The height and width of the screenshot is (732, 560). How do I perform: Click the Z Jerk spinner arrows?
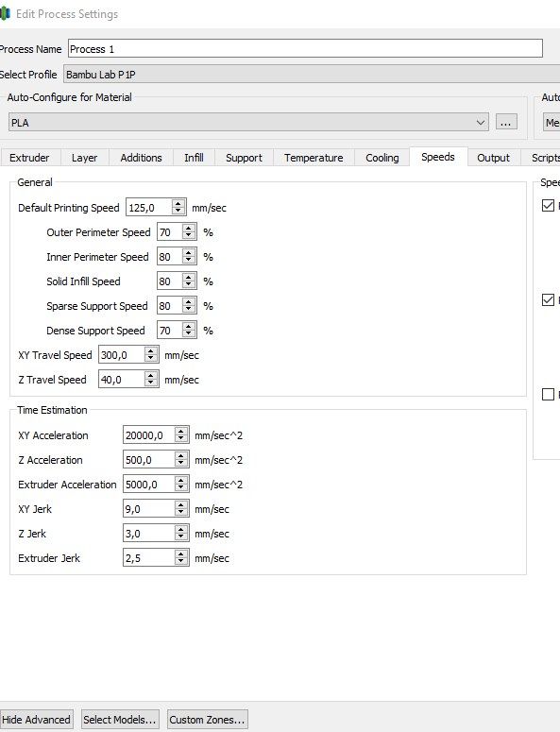(x=181, y=533)
